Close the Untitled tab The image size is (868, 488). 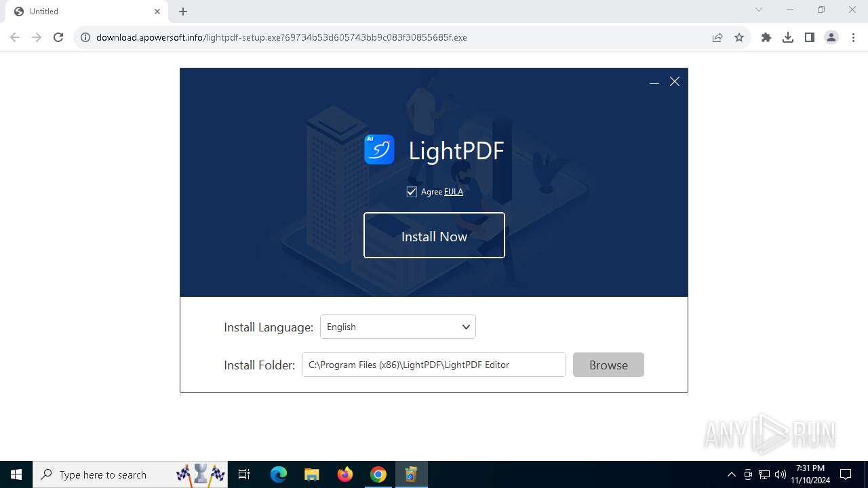pos(157,12)
